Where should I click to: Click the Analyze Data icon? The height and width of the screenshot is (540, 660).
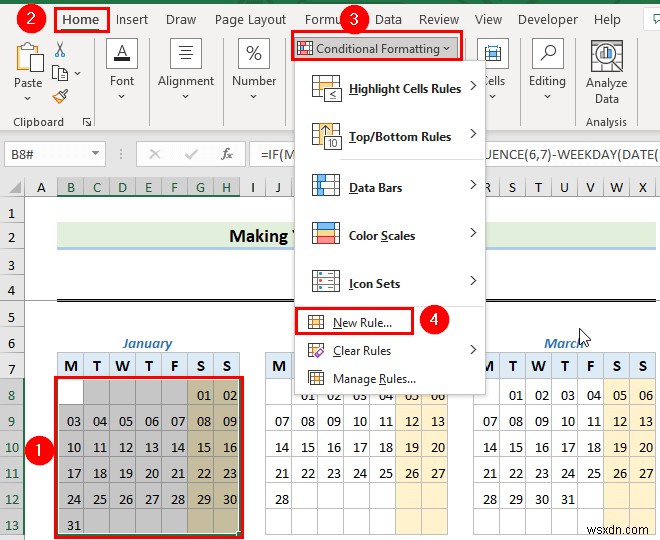pos(607,56)
